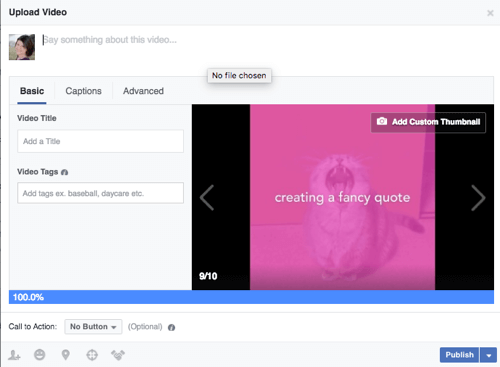The height and width of the screenshot is (367, 500).
Task: Click the location pin check-in icon
Action: (66, 355)
